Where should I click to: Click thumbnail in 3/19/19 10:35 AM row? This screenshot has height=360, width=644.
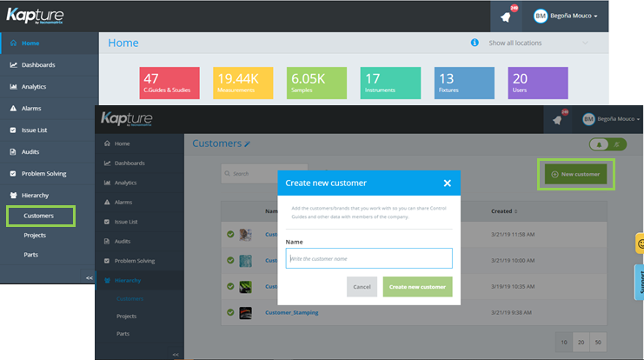click(x=246, y=287)
